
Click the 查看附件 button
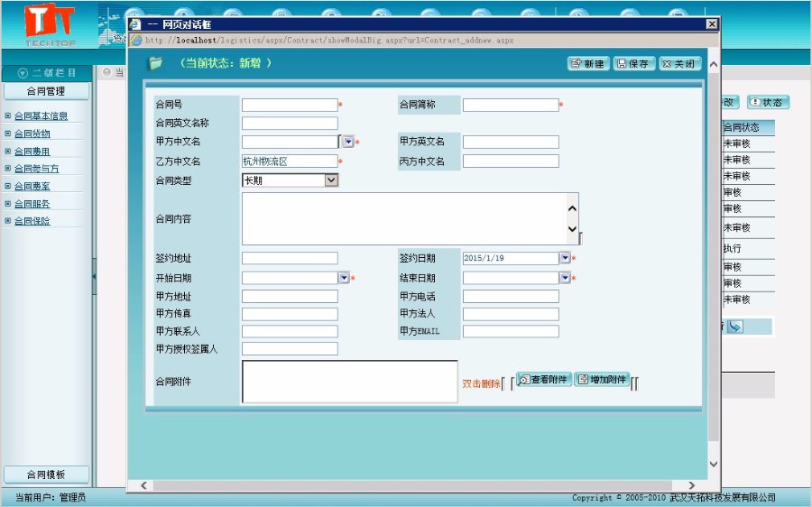click(x=544, y=380)
